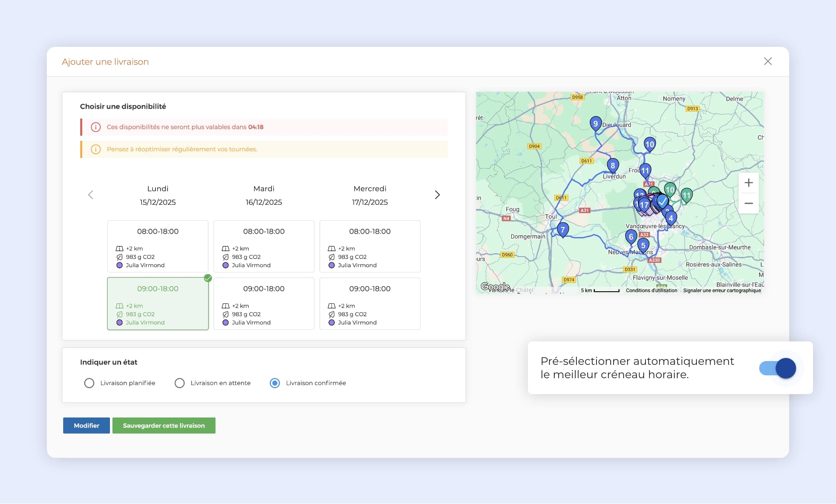Select Livraison en attente radio option
Screen dimensions: 836x504
pos(179,383)
